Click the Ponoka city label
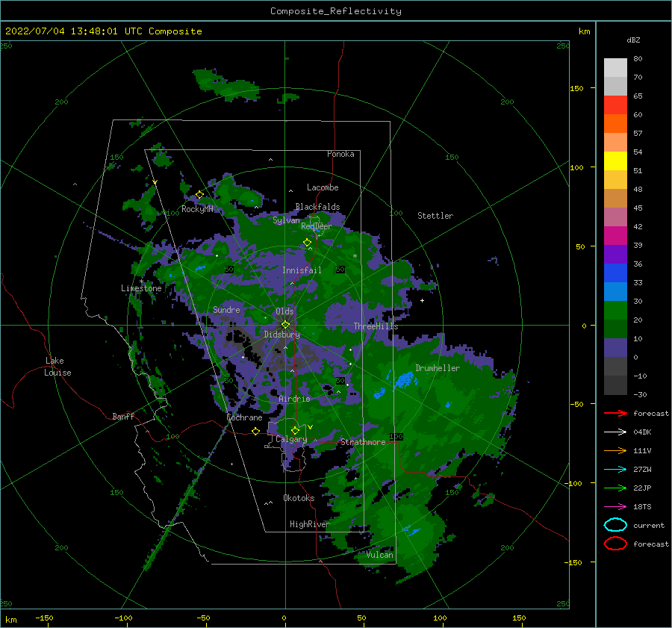Screen dimensions: 672x628 [x=340, y=154]
